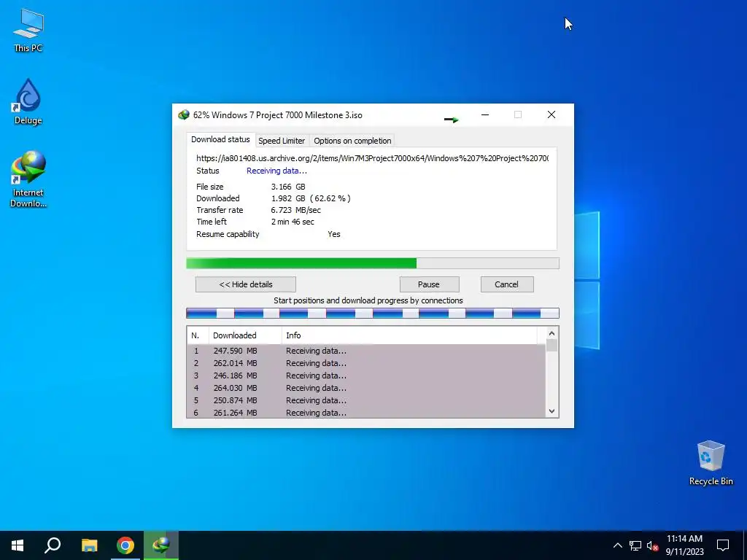Click the archive.org download URL text
The width and height of the screenshot is (747, 560).
coord(373,158)
